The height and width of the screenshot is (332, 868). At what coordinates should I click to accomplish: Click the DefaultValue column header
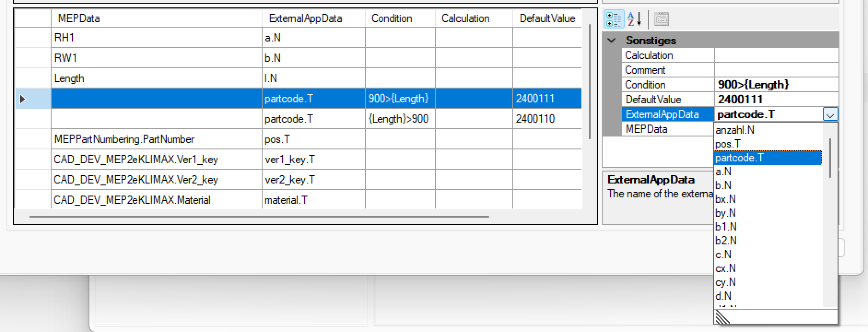pyautogui.click(x=547, y=18)
